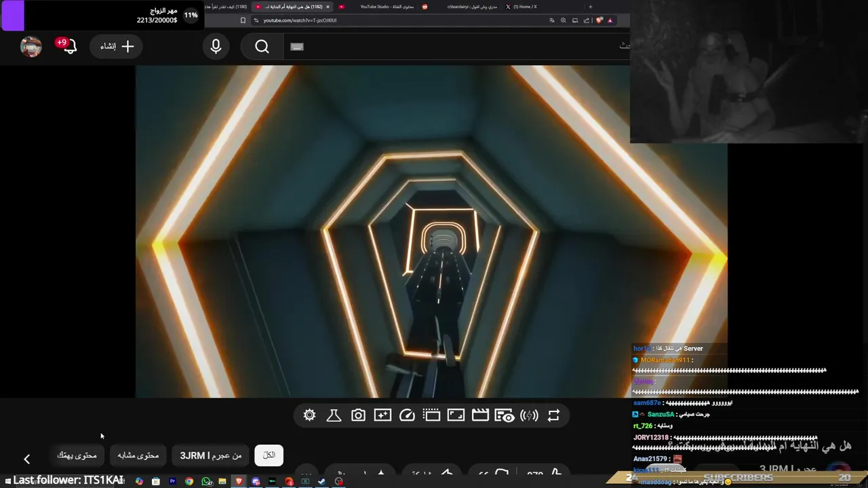
Task: Open the Windows Start button
Action: pyautogui.click(x=7, y=481)
